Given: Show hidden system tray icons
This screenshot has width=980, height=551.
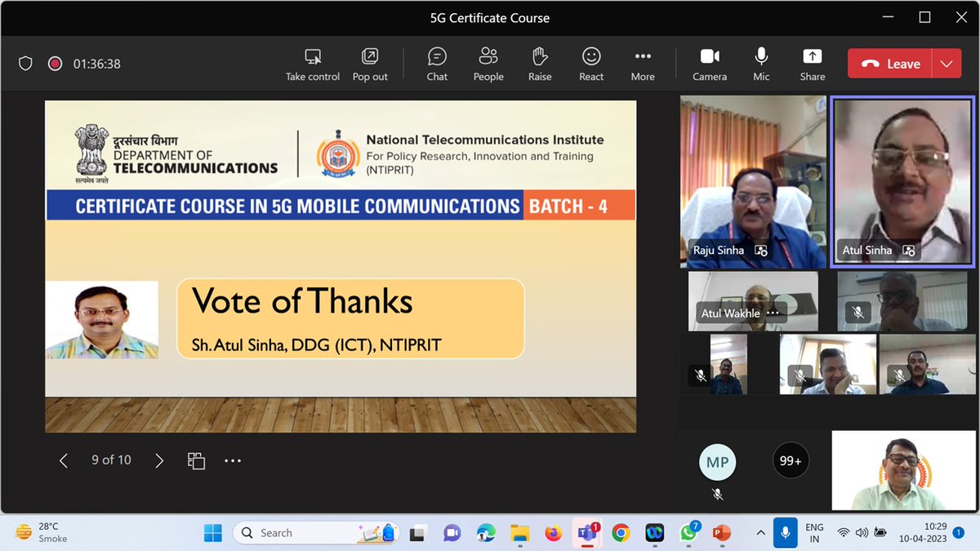Looking at the screenshot, I should (x=760, y=533).
